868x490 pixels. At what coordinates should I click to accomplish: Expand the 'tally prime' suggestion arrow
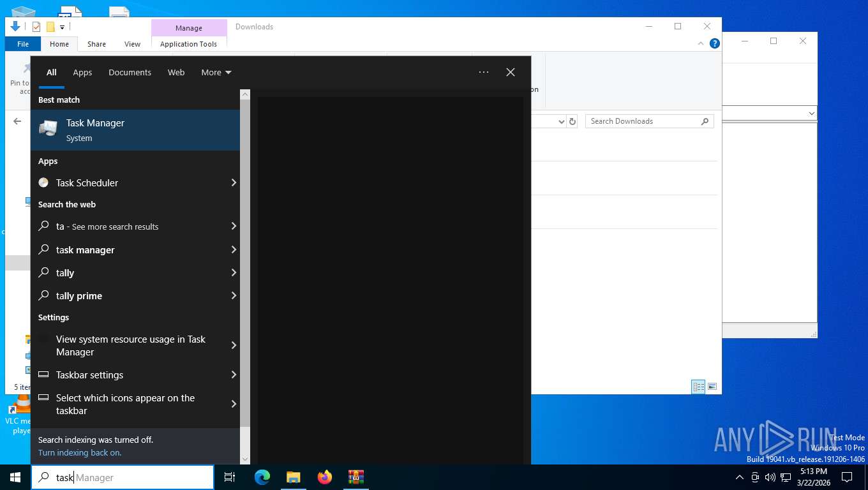pos(234,295)
